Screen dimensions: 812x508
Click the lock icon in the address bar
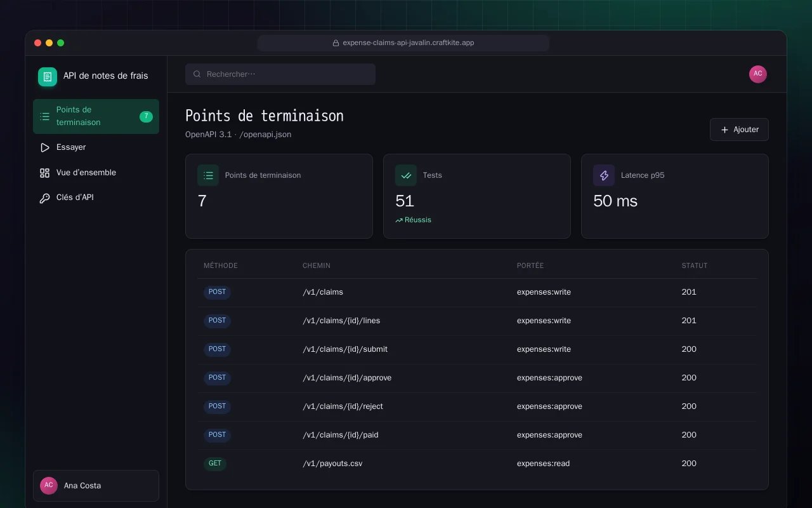[x=336, y=43]
